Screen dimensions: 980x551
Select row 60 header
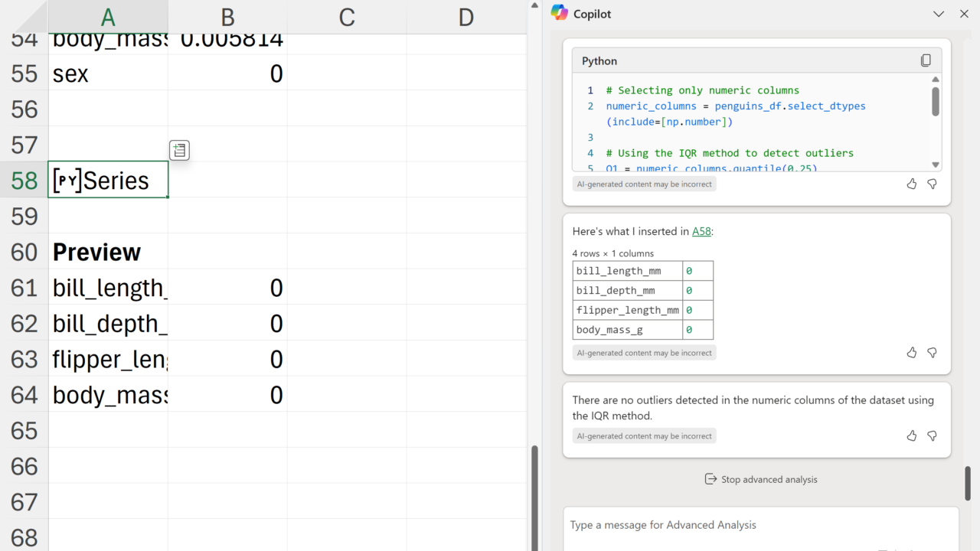pyautogui.click(x=24, y=252)
